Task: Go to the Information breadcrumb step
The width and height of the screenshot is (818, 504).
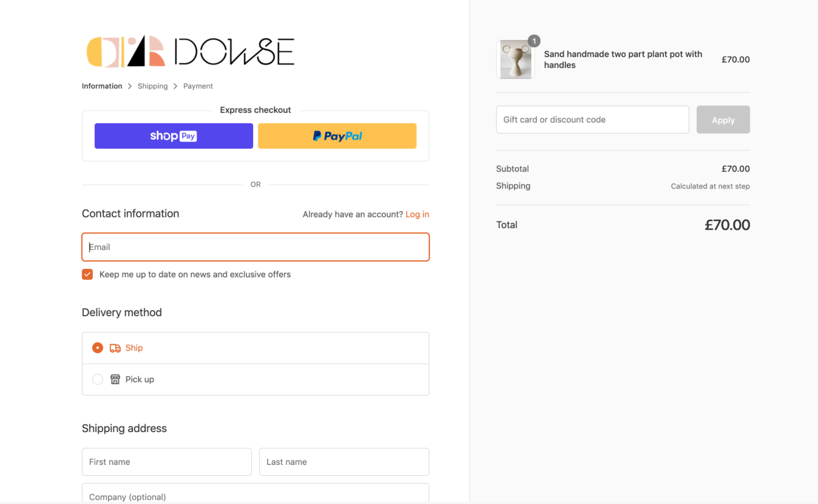Action: point(102,86)
